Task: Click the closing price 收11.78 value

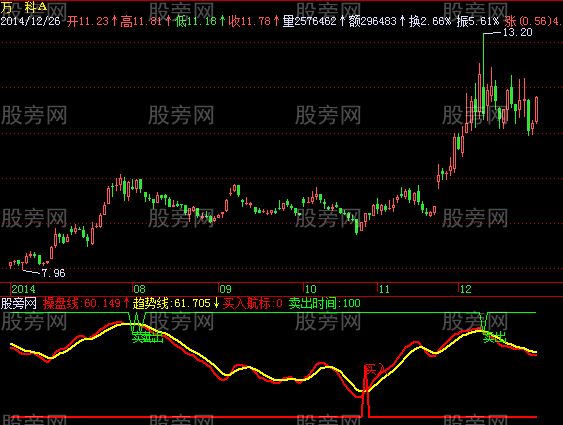Action: point(250,21)
